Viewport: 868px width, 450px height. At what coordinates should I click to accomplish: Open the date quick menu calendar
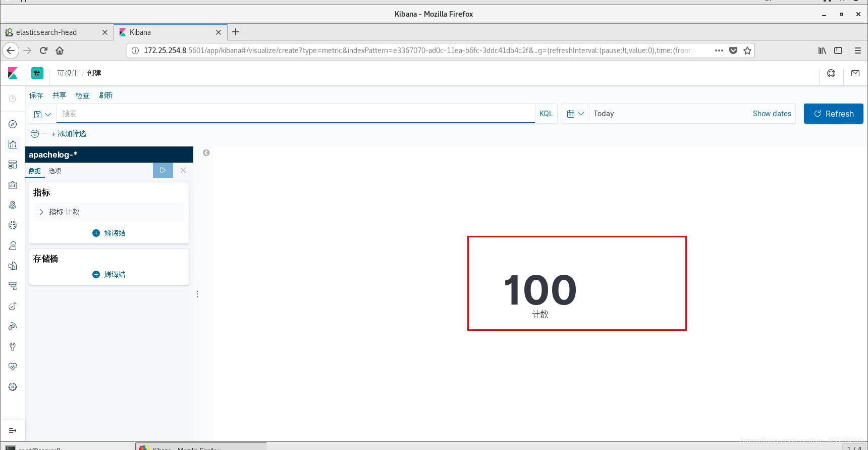coord(575,114)
